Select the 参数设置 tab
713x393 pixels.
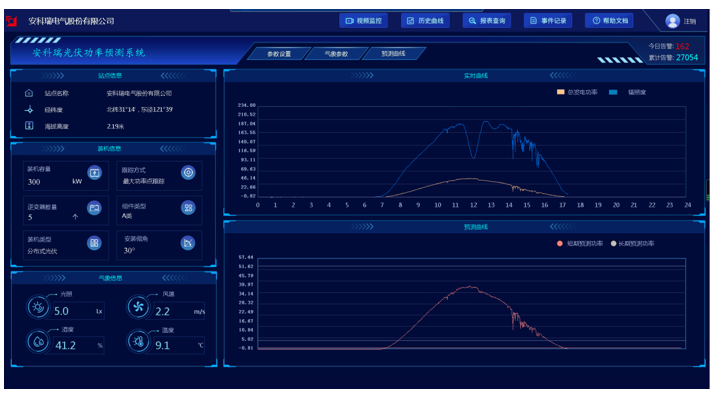pyautogui.click(x=279, y=54)
